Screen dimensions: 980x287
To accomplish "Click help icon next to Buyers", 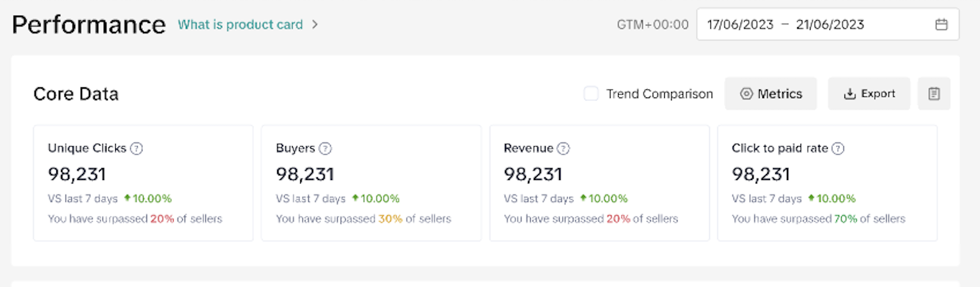I will (325, 148).
